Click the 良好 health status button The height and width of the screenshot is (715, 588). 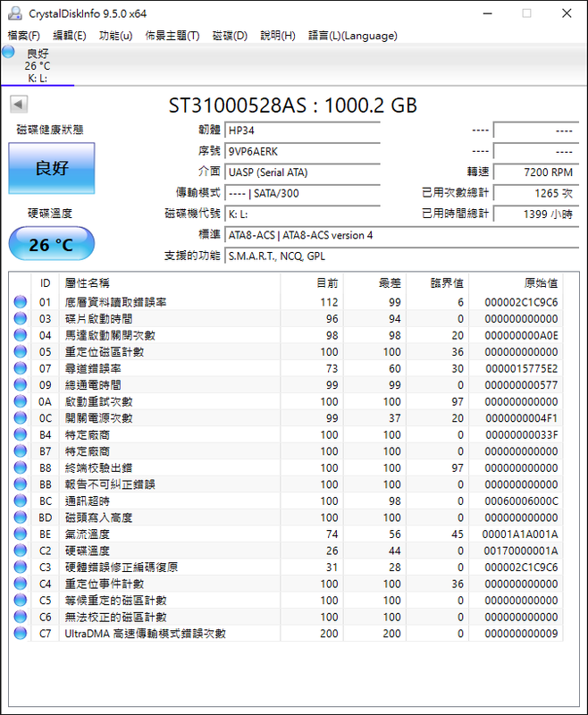[x=52, y=168]
